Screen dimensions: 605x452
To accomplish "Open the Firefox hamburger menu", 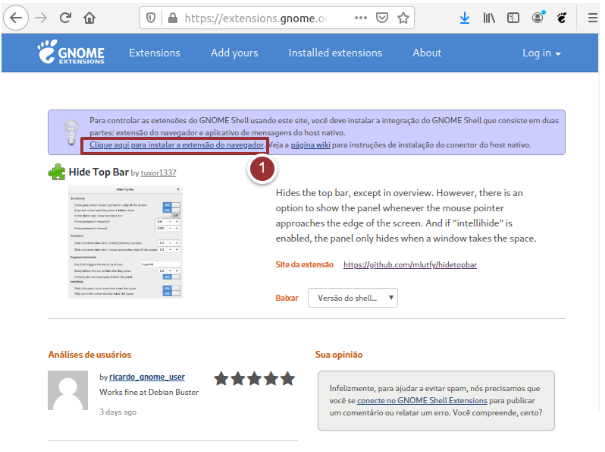I will 593,18.
